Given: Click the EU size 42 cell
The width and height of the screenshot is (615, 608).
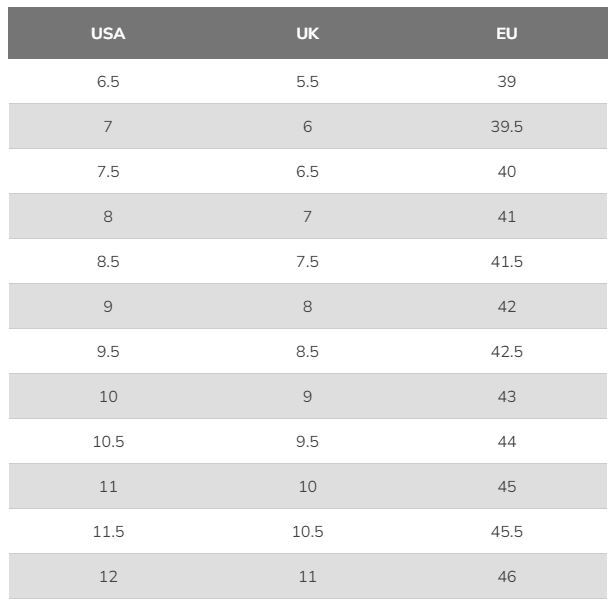Looking at the screenshot, I should pyautogui.click(x=507, y=306).
